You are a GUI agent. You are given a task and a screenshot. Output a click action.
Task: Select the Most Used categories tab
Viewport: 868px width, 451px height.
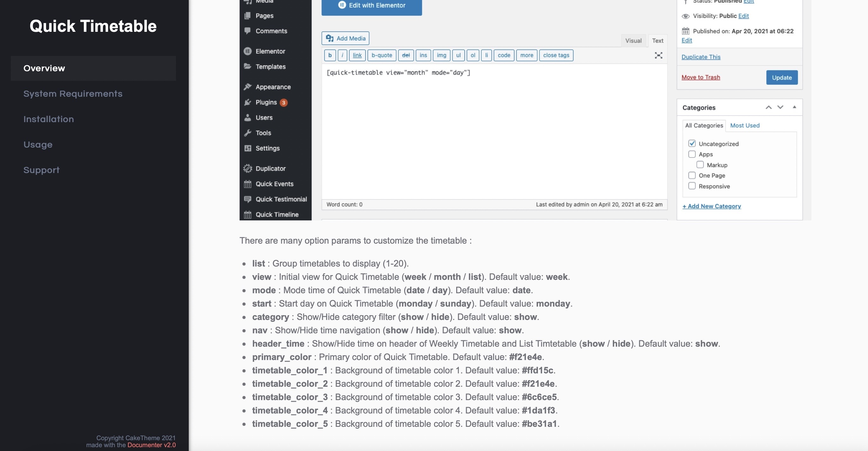pyautogui.click(x=744, y=126)
